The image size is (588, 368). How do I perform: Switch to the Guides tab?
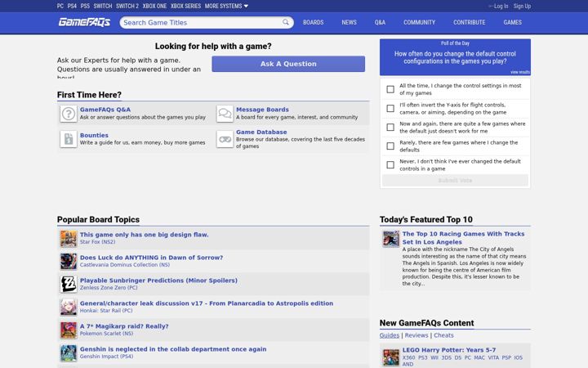click(x=390, y=335)
